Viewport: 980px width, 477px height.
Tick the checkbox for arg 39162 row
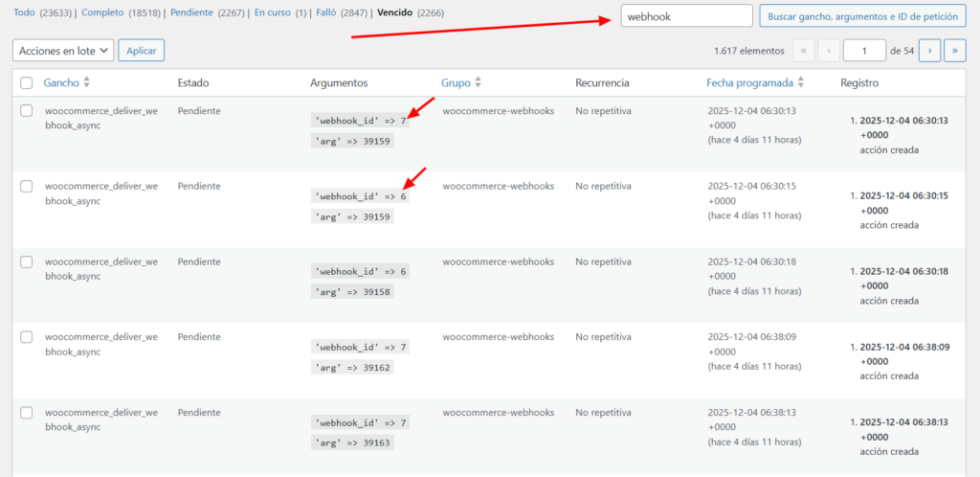click(27, 337)
